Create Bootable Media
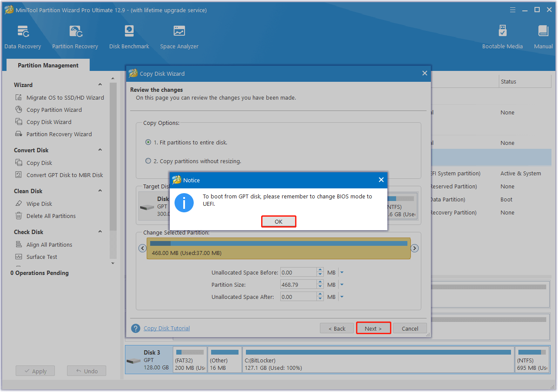558x392 pixels. click(502, 37)
